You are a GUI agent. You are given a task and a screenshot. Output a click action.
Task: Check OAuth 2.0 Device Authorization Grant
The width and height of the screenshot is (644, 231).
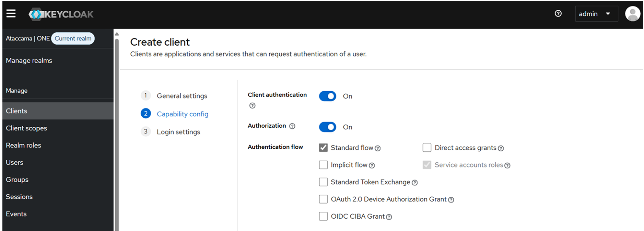coord(323,199)
